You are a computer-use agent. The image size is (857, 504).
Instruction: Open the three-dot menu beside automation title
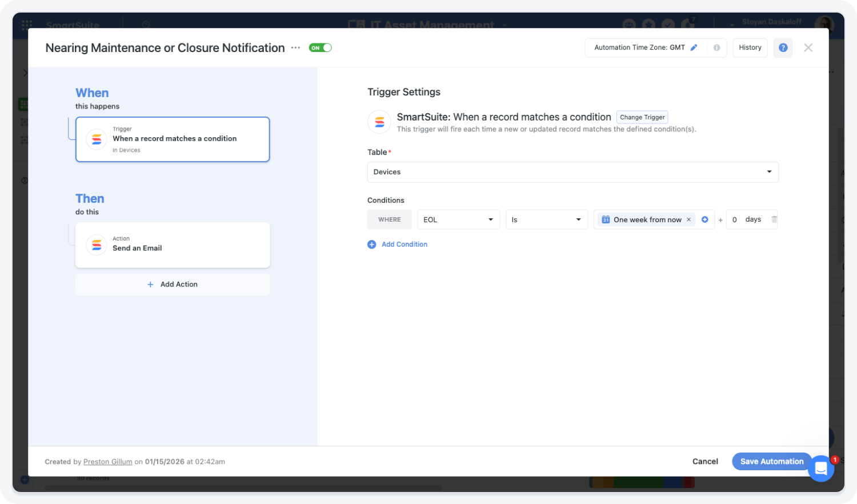click(x=295, y=48)
